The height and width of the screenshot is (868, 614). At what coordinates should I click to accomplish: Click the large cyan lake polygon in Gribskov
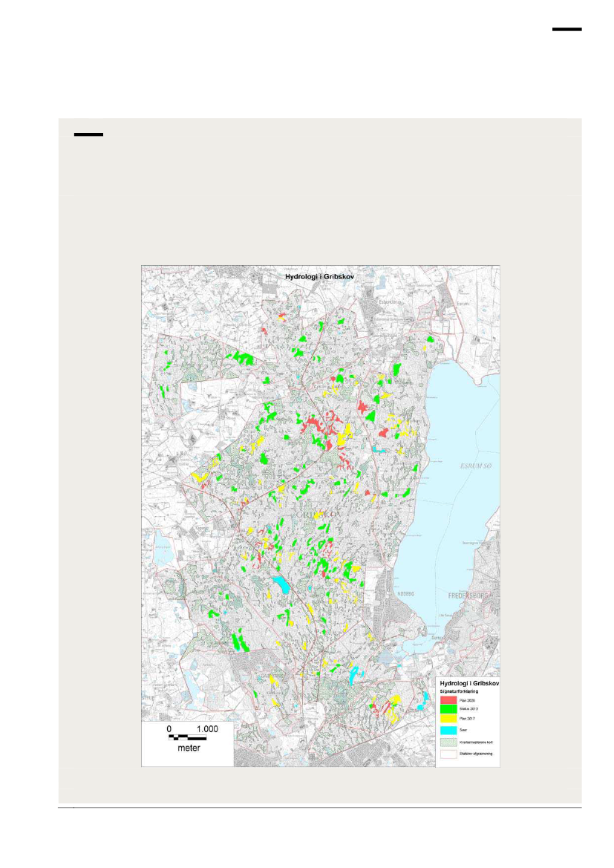click(281, 584)
